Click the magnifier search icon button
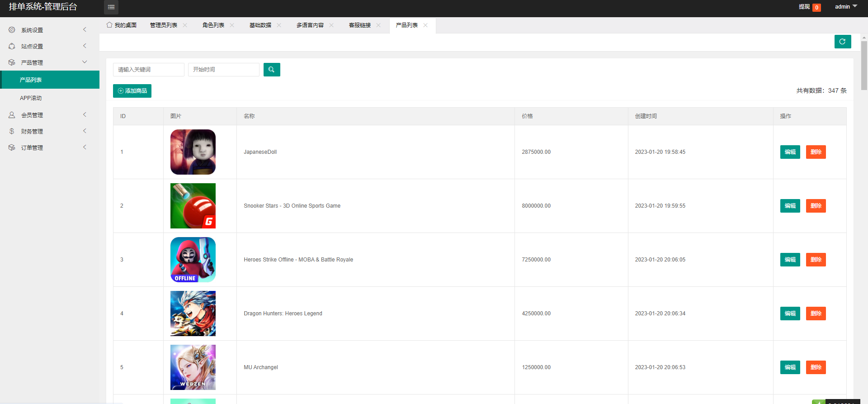Image resolution: width=868 pixels, height=404 pixels. 271,70
